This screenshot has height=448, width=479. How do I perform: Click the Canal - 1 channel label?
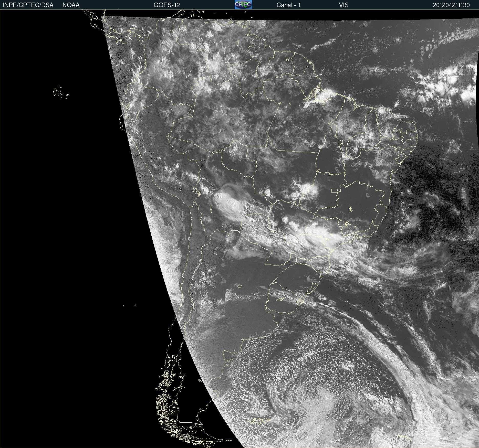tap(288, 5)
